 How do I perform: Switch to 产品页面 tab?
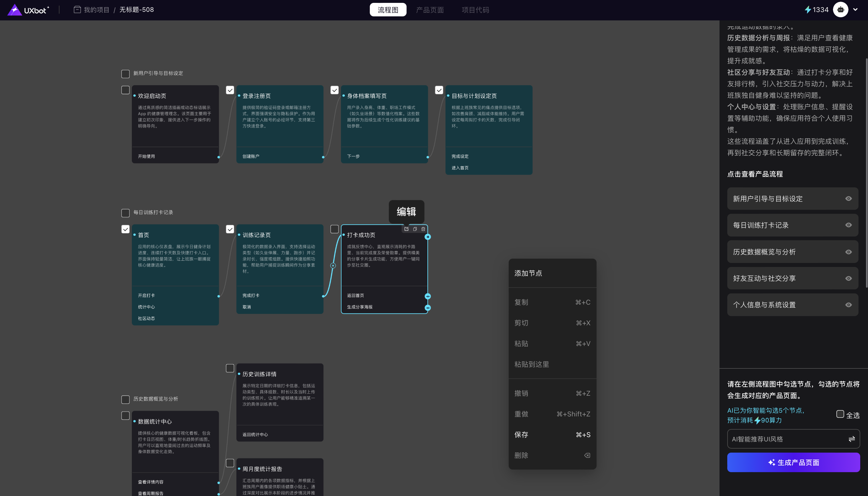coord(430,10)
